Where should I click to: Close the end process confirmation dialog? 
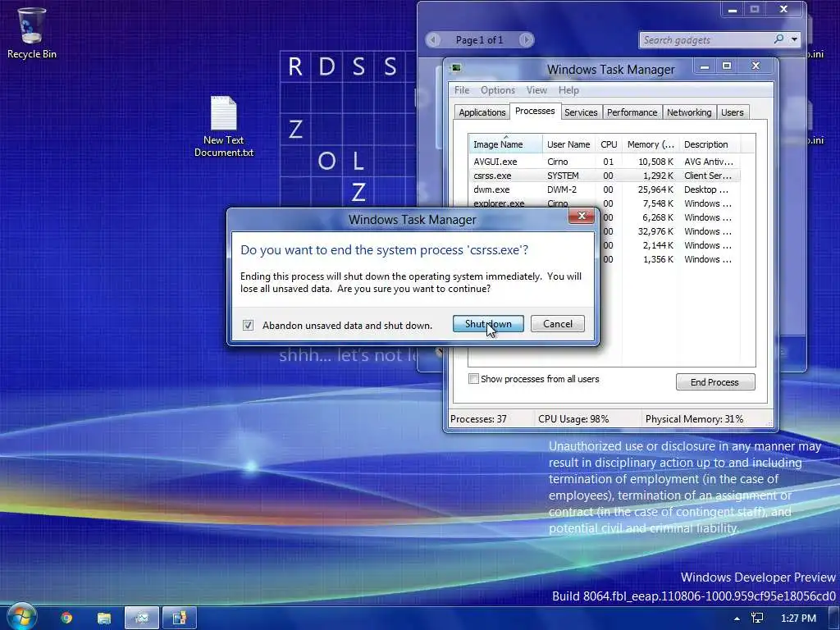pyautogui.click(x=582, y=216)
